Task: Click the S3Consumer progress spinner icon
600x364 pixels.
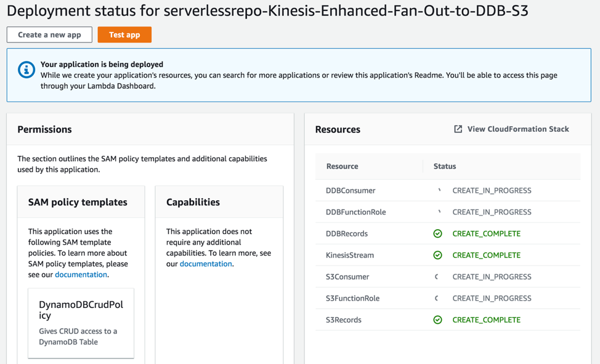Action: pos(437,277)
